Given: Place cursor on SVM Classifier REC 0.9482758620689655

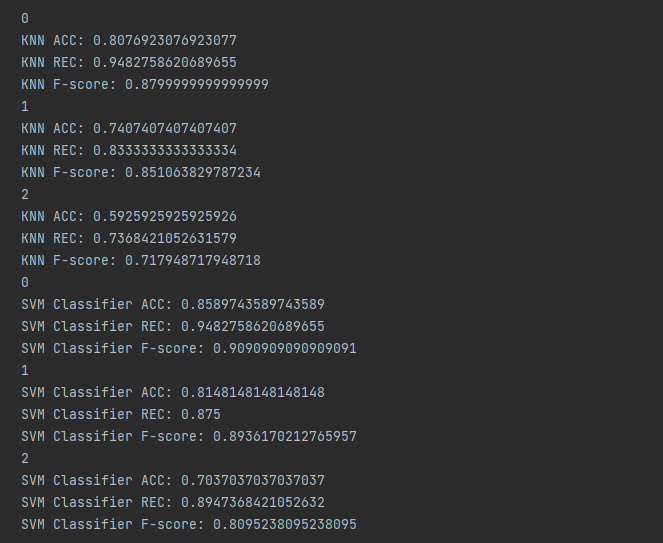Looking at the screenshot, I should click(x=173, y=327).
